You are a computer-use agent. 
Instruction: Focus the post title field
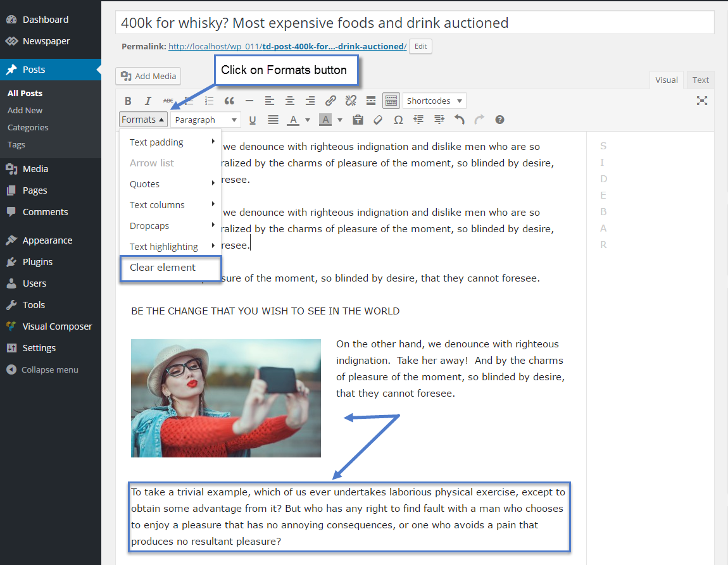(x=415, y=23)
